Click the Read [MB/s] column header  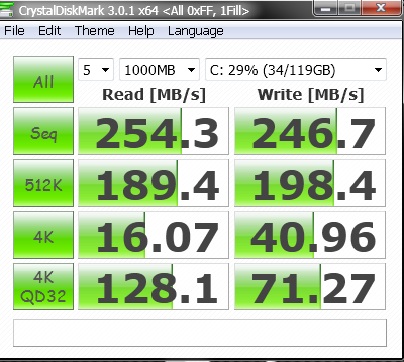click(x=154, y=95)
